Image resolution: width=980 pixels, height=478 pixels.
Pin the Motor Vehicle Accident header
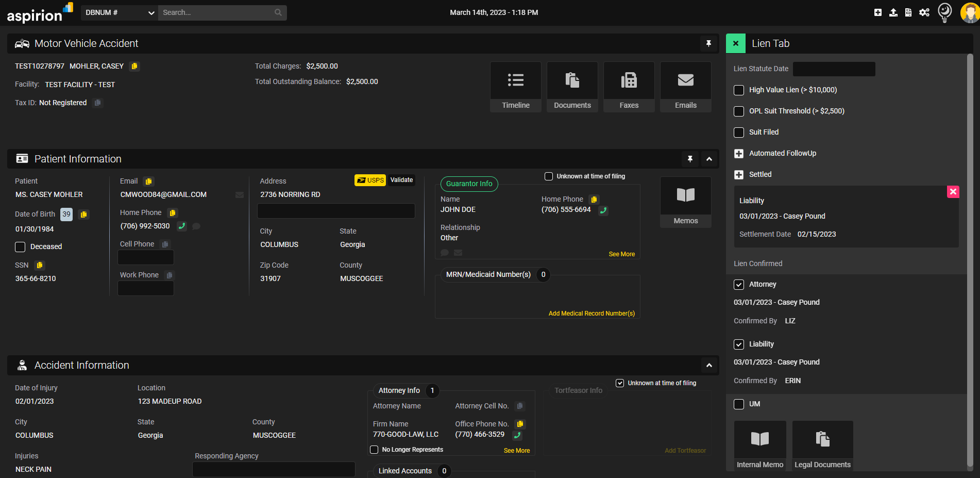tap(708, 44)
